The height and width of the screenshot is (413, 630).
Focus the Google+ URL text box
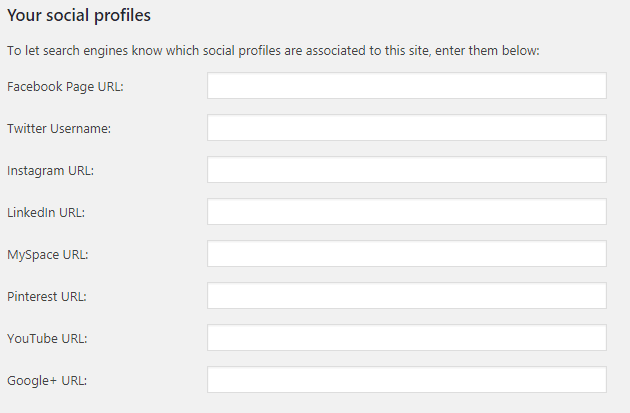406,380
